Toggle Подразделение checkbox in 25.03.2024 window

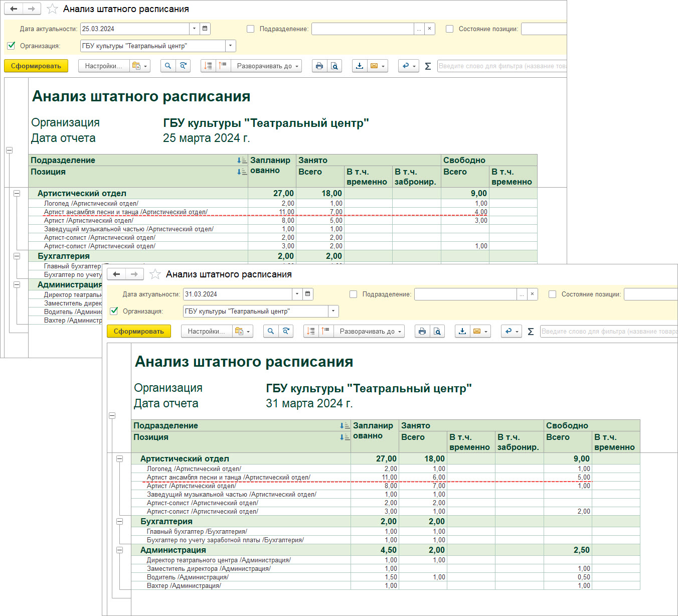251,29
